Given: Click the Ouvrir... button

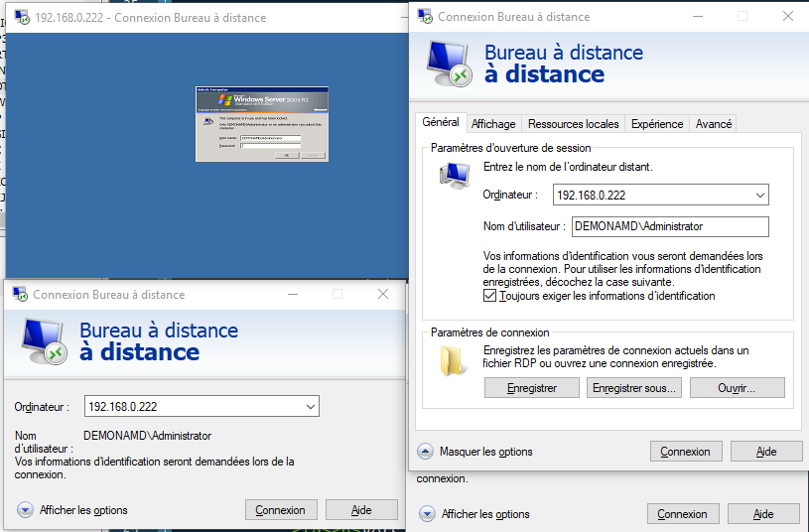Looking at the screenshot, I should point(737,388).
